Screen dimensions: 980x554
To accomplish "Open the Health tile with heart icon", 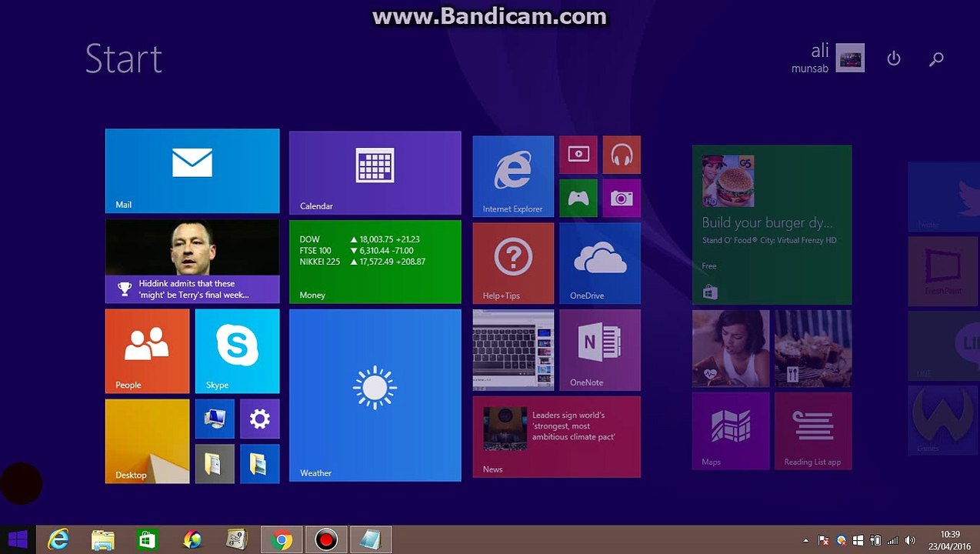I will click(731, 349).
